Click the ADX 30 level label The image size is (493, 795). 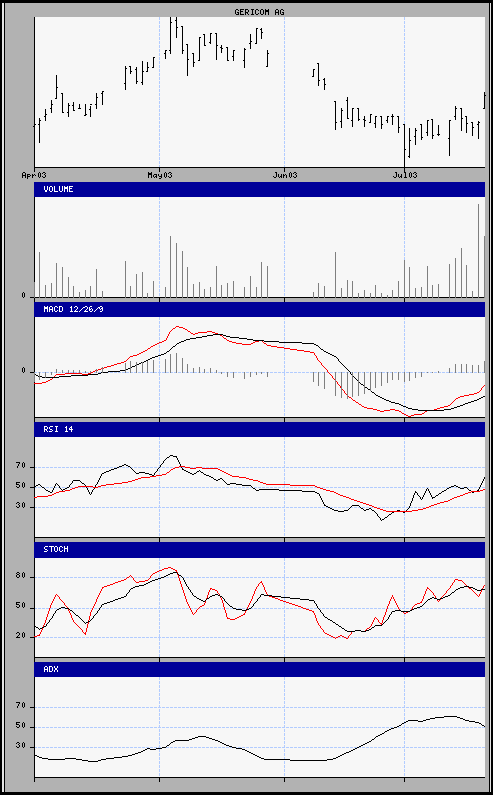[x=20, y=747]
